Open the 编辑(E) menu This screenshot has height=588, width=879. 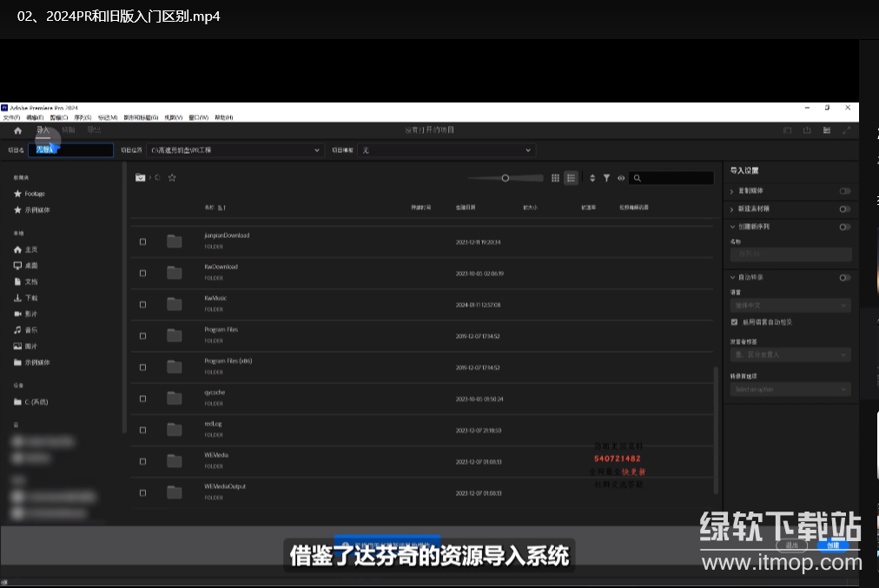point(35,118)
